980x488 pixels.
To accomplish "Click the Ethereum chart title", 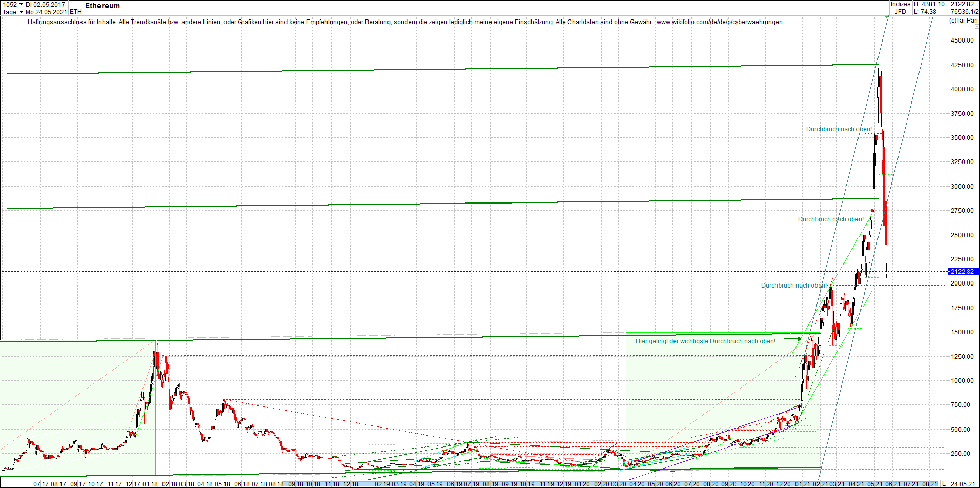I will point(103,6).
